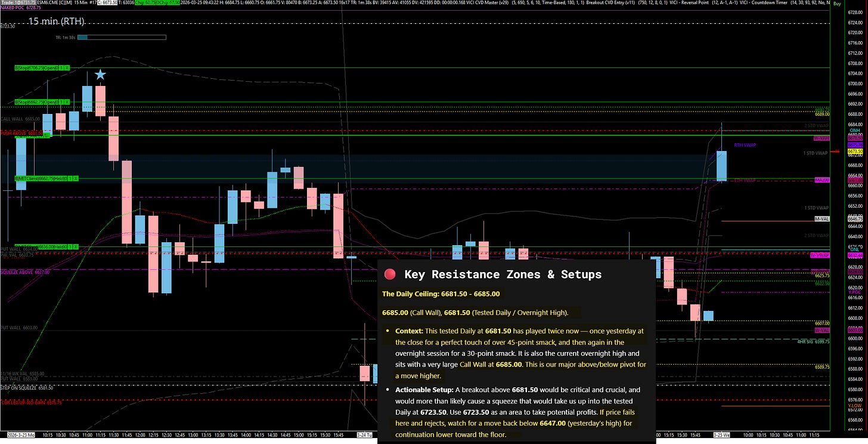Click the 'Context:' bullet text
The image size is (868, 444).
pos(409,331)
